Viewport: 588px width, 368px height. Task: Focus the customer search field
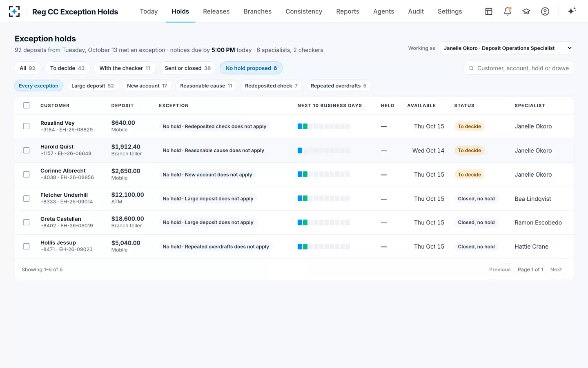click(x=519, y=68)
